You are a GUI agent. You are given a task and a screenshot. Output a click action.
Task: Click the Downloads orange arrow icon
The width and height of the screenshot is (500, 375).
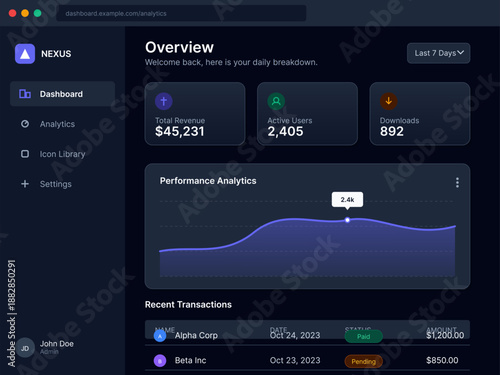(389, 101)
